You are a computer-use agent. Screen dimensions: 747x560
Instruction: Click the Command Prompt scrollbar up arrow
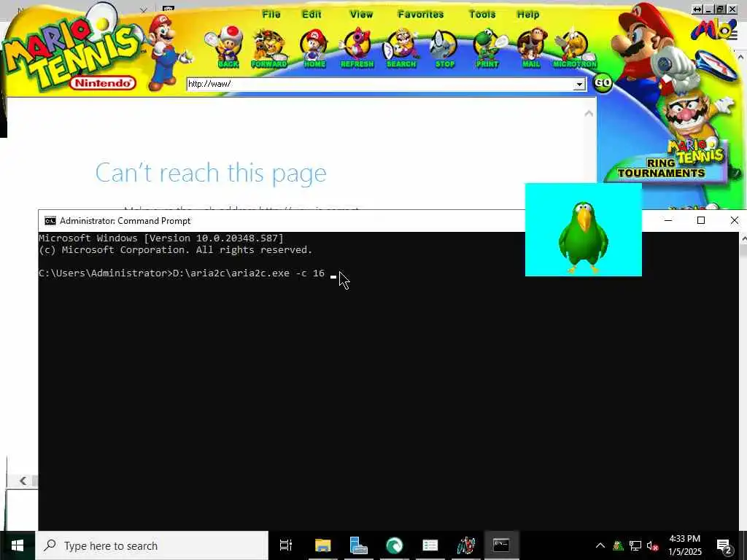743,238
